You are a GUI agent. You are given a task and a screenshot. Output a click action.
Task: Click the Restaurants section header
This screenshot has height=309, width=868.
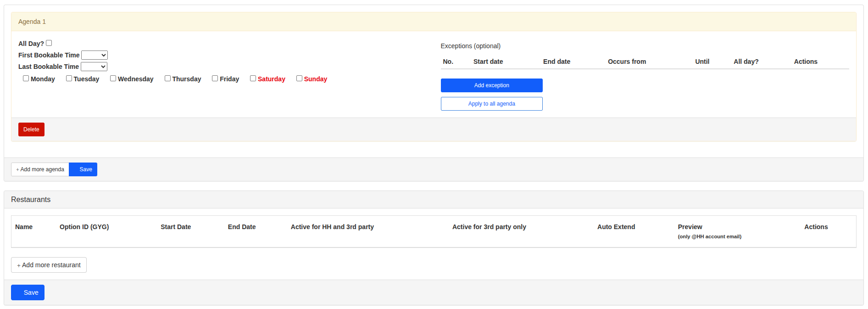pos(31,200)
